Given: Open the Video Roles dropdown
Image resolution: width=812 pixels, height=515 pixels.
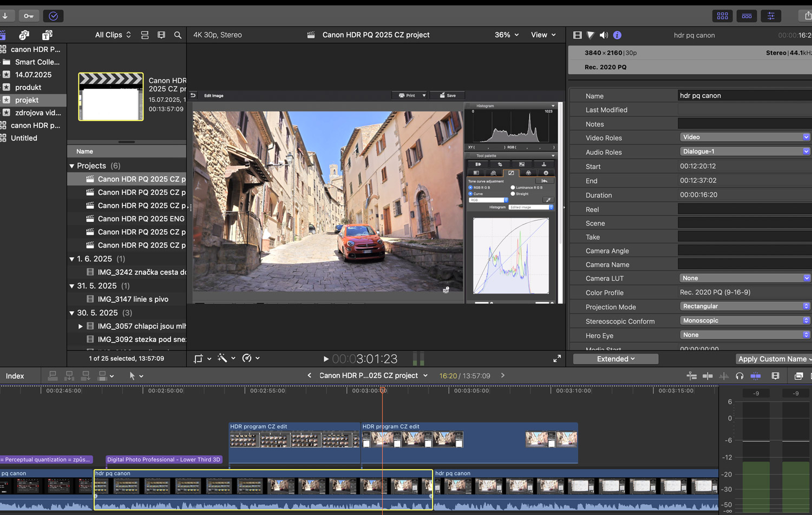Looking at the screenshot, I should tap(744, 137).
